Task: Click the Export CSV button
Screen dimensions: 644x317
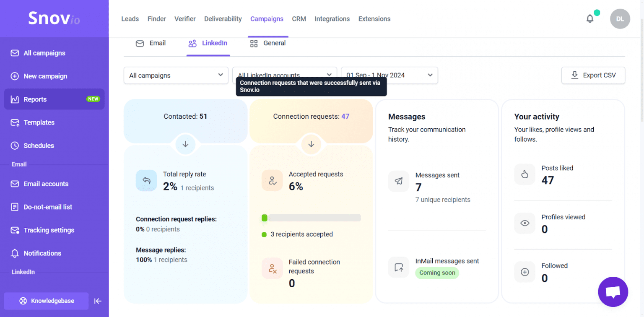Action: tap(593, 75)
